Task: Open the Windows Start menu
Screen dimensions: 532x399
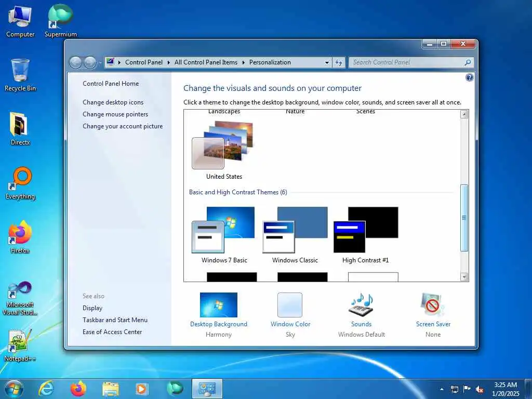Action: click(x=14, y=389)
